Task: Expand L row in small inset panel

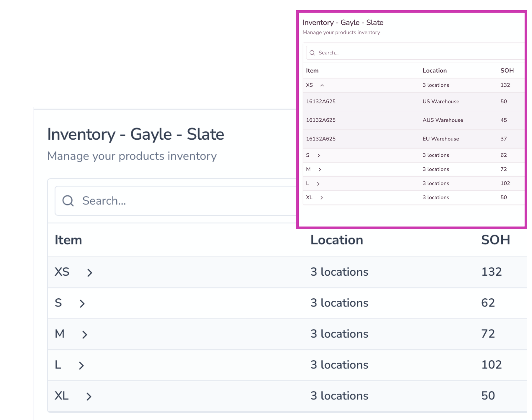Action: click(x=318, y=184)
